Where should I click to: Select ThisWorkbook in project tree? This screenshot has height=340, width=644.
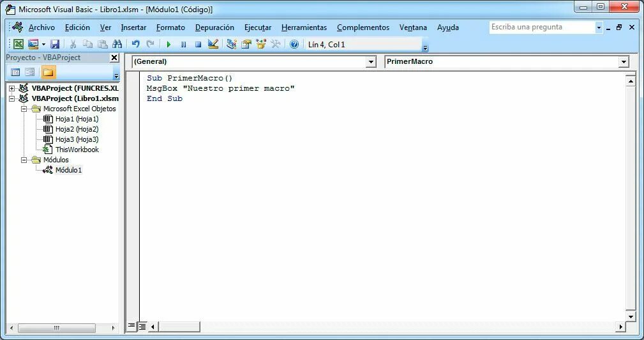77,150
